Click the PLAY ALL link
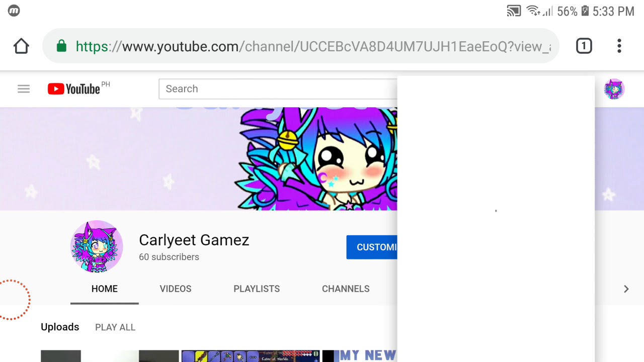Screen dimensions: 644x362 point(115,327)
